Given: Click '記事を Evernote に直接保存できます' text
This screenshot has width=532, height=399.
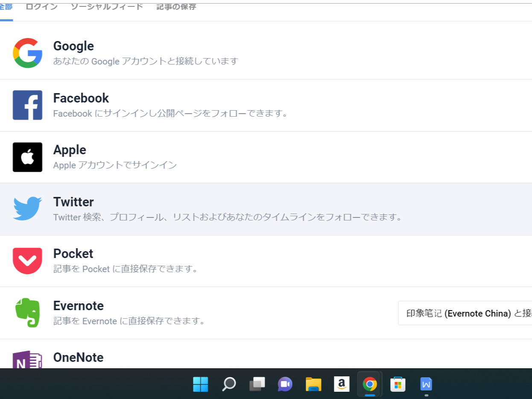Looking at the screenshot, I should (x=130, y=321).
